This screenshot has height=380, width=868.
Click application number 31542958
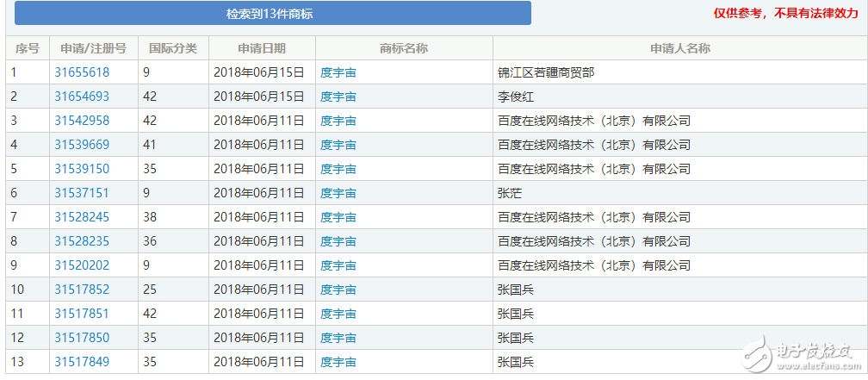(82, 121)
